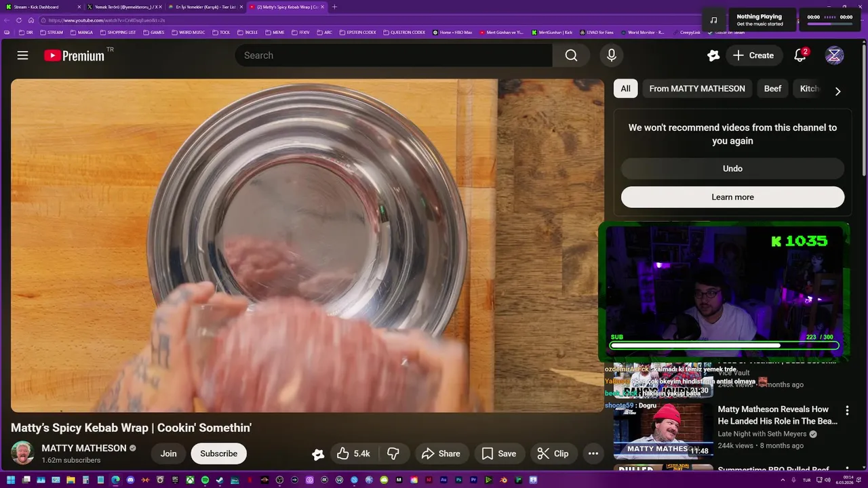Open Xbox app from the taskbar
The height and width of the screenshot is (488, 868).
190,480
